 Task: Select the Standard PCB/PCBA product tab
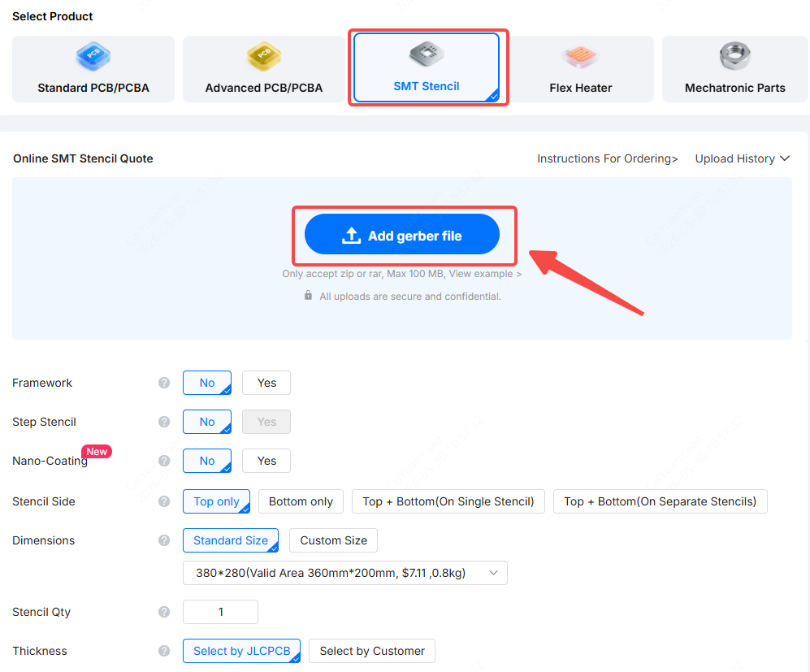[x=93, y=69]
